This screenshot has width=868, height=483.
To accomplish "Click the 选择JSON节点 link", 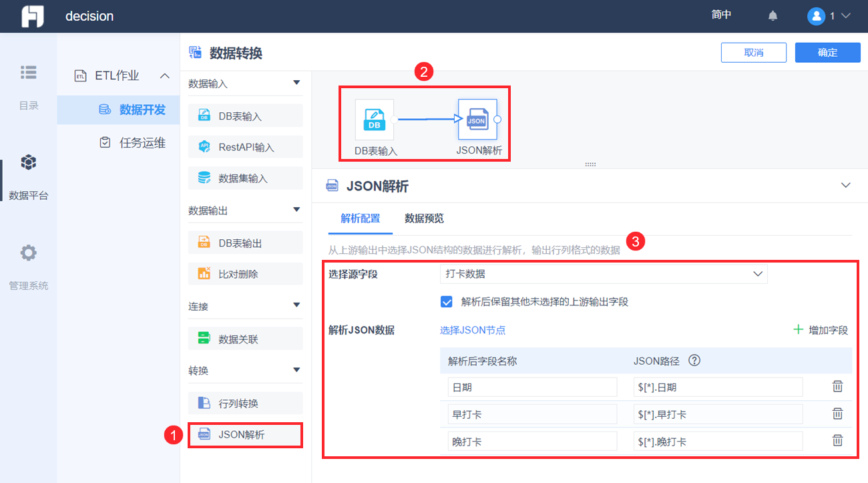I will tap(473, 330).
